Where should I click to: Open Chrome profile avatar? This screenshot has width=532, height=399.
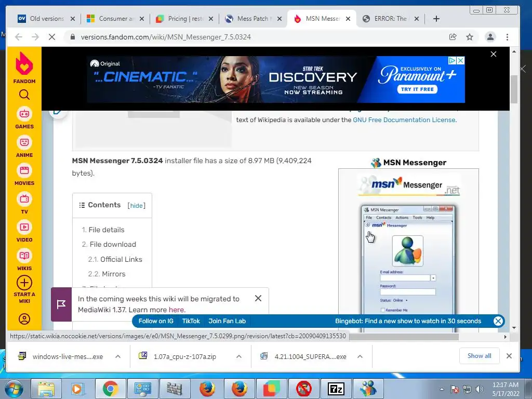490,37
